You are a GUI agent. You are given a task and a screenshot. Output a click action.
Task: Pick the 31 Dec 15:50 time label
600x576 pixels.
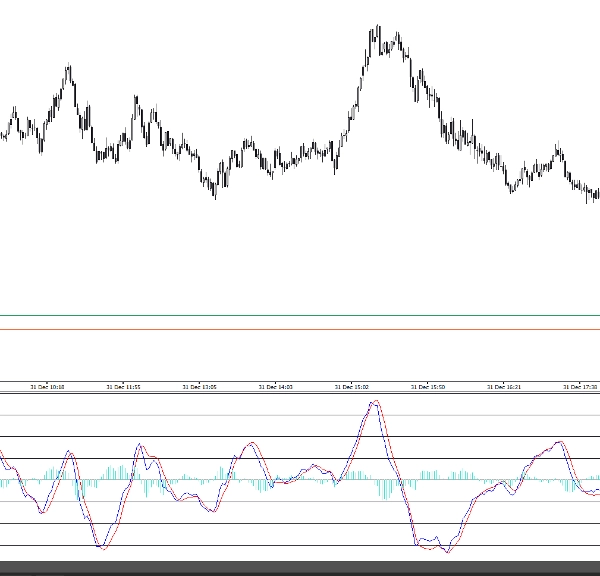[427, 386]
